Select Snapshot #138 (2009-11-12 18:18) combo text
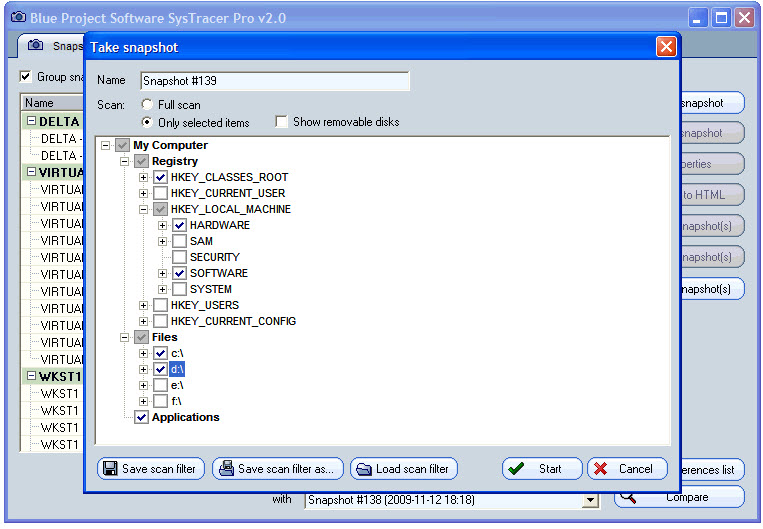Image resolution: width=763 pixels, height=529 pixels. click(391, 500)
